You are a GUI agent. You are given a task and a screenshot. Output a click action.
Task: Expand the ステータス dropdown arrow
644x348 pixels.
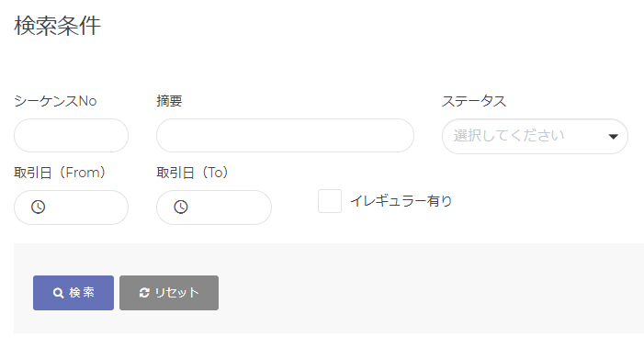[613, 137]
